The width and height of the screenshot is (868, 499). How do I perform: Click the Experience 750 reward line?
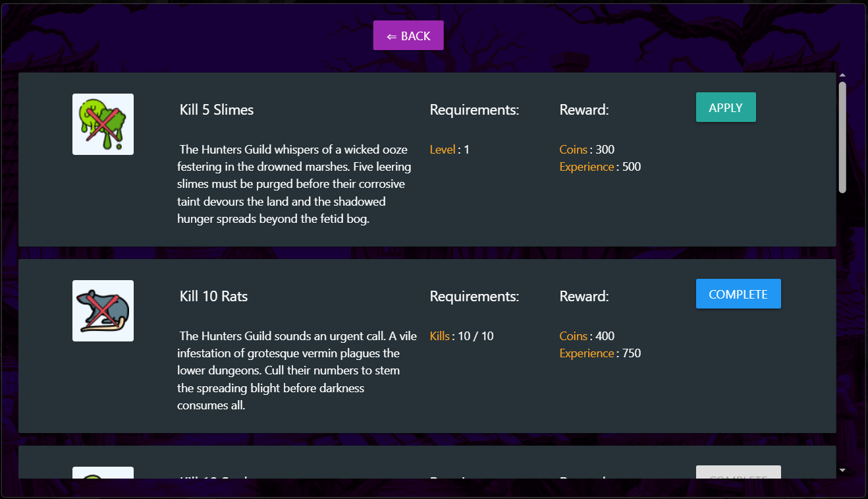600,353
